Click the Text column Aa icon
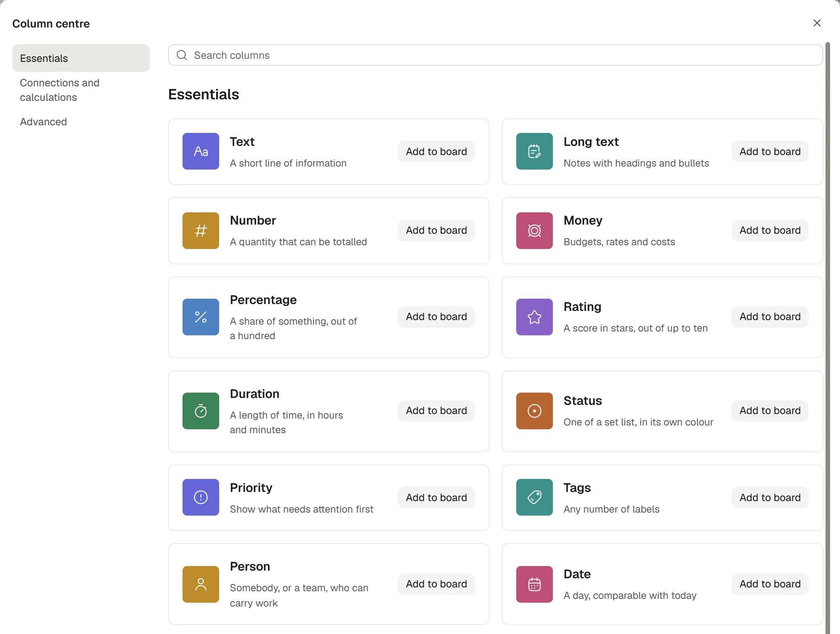Screen dimensions: 840x634 [x=201, y=151]
